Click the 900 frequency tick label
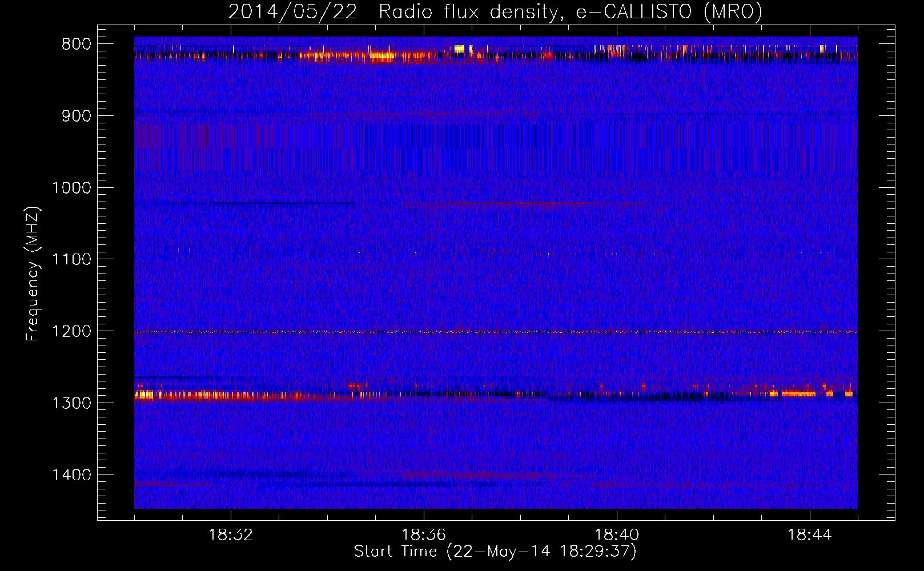924x571 pixels. click(77, 116)
